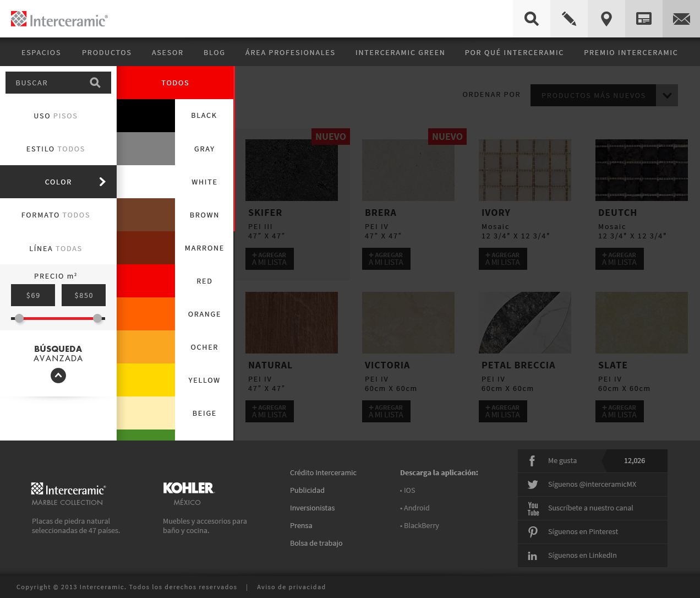700x598 pixels.
Task: Add Skifer tile to my list
Action: coord(270,259)
